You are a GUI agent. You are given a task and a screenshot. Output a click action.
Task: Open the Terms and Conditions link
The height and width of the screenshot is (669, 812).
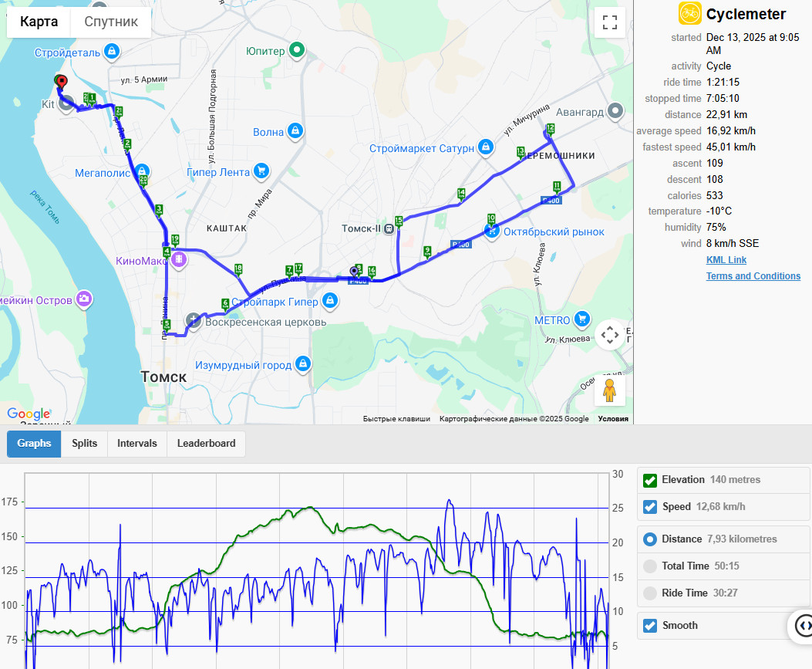pos(753,276)
